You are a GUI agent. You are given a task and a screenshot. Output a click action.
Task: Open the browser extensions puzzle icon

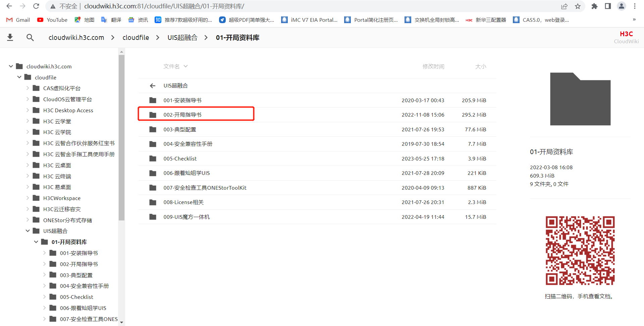click(594, 6)
